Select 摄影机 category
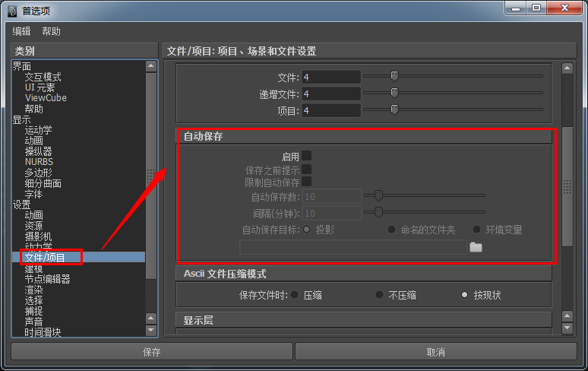 click(38, 236)
